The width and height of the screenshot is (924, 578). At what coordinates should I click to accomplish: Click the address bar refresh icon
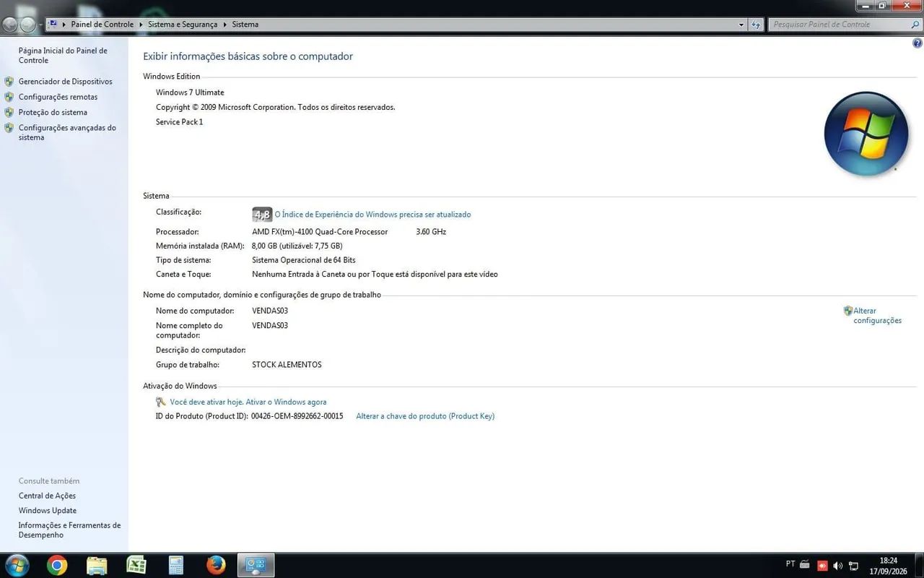[x=756, y=25]
